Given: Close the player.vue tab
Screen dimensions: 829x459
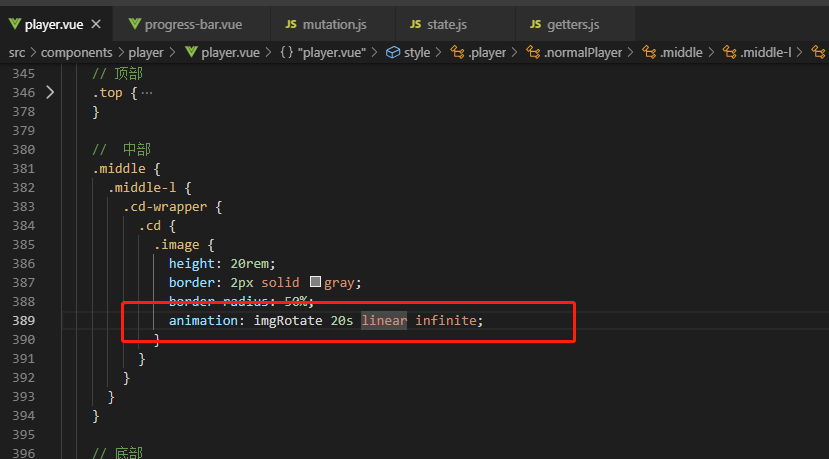Looking at the screenshot, I should (x=96, y=24).
